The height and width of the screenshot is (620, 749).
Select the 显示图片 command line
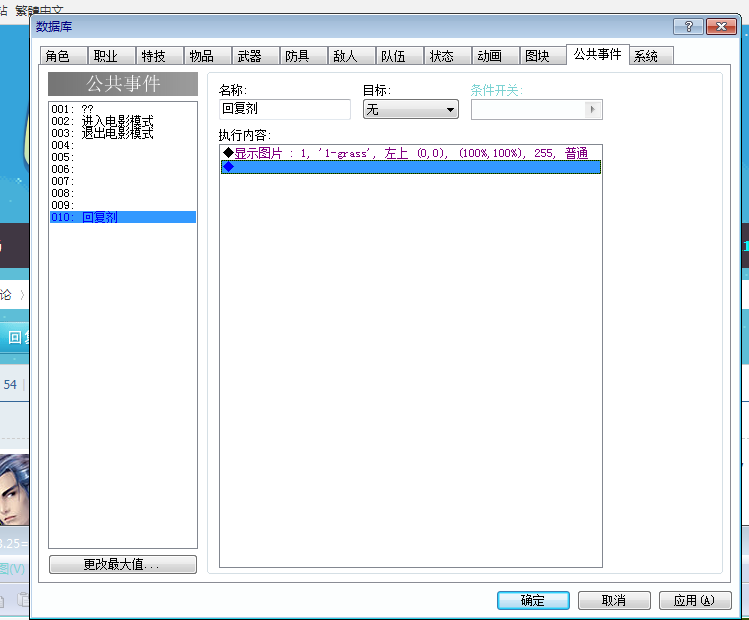(411, 153)
